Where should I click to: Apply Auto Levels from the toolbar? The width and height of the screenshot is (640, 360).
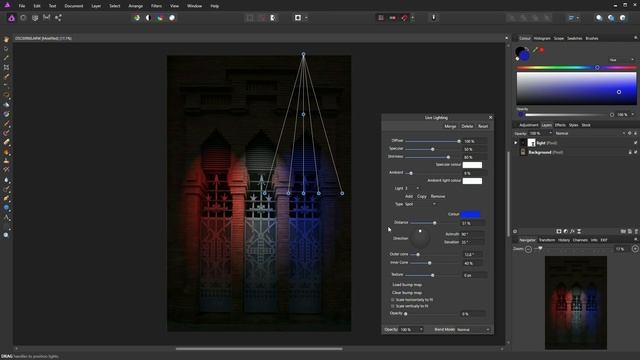click(137, 18)
